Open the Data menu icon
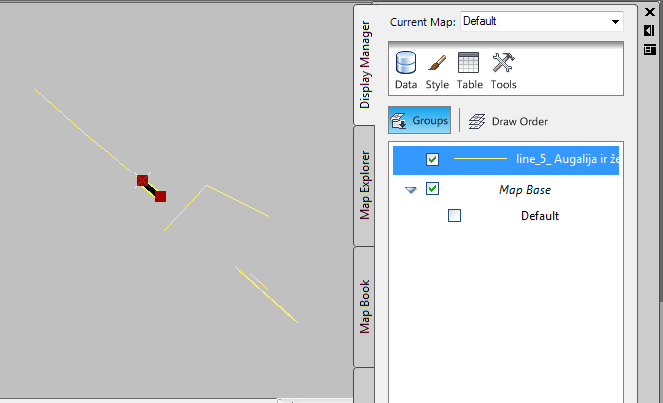Screen dimensions: 663x403 (x=406, y=70)
